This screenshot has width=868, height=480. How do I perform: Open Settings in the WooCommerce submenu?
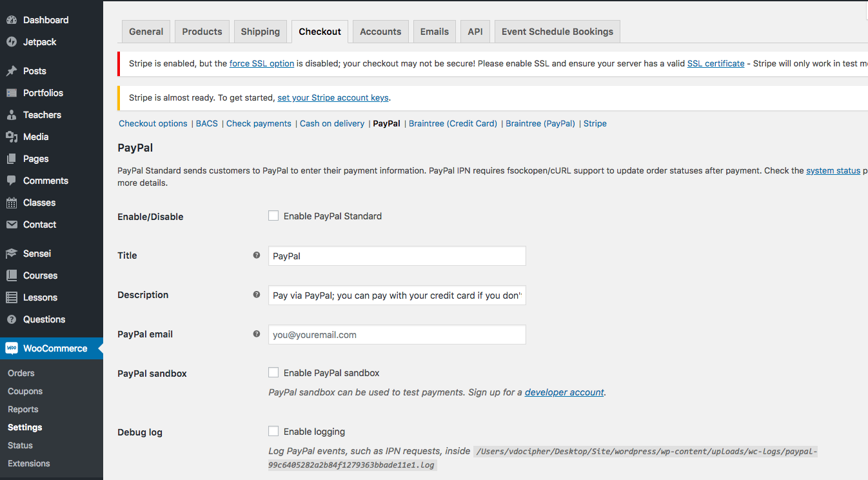click(x=25, y=428)
